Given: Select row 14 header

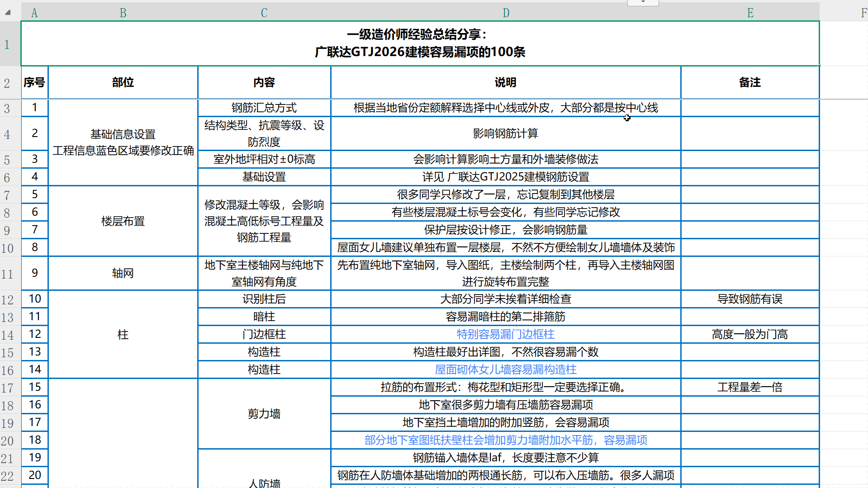Looking at the screenshot, I should (x=8, y=335).
